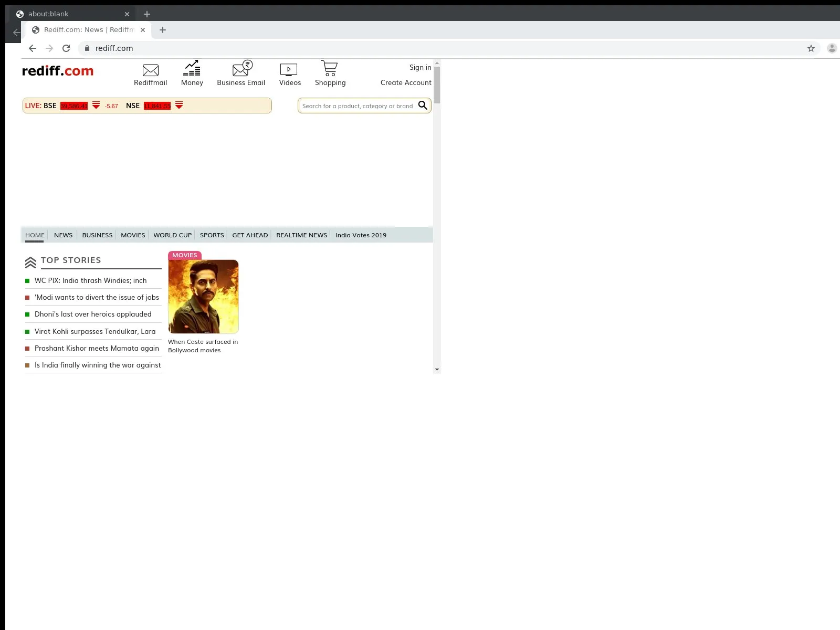
Task: Click the page scrollbar up arrow
Action: point(437,63)
